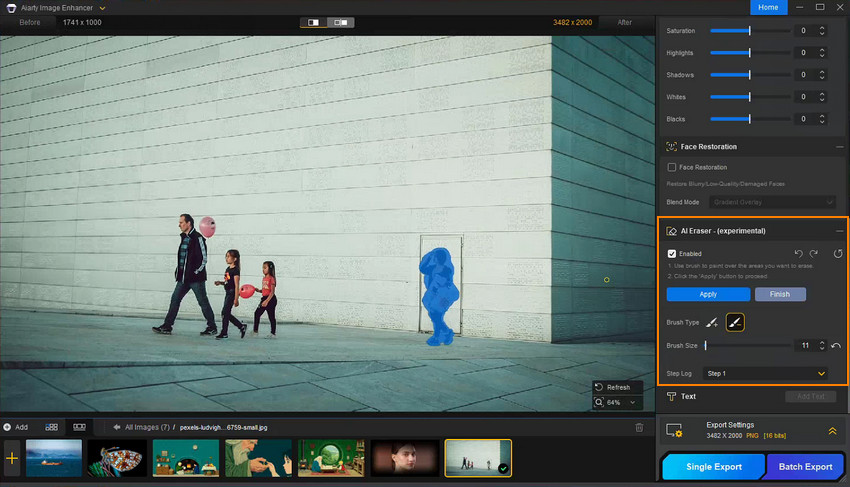Open the zoom level 64% dropdown
Image resolution: width=850 pixels, height=487 pixels.
pos(620,402)
